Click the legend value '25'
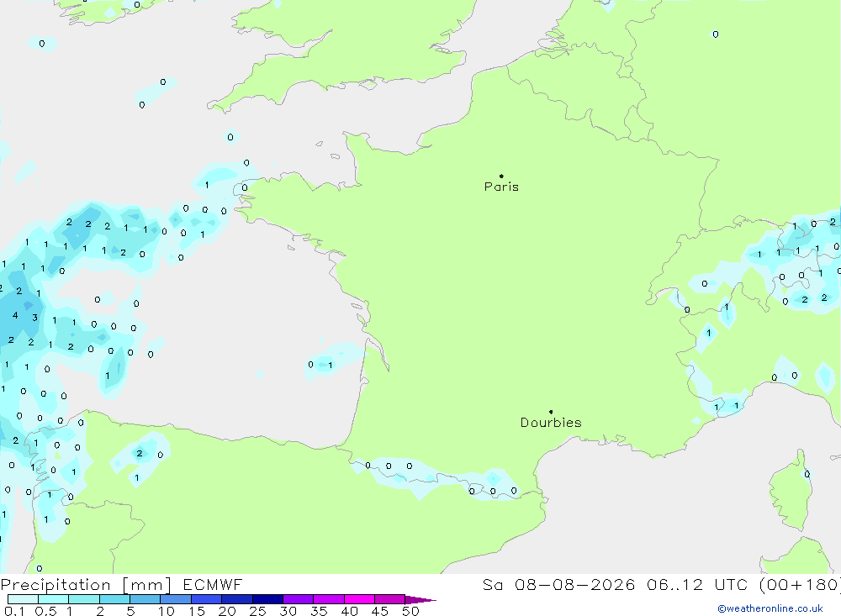 point(257,611)
